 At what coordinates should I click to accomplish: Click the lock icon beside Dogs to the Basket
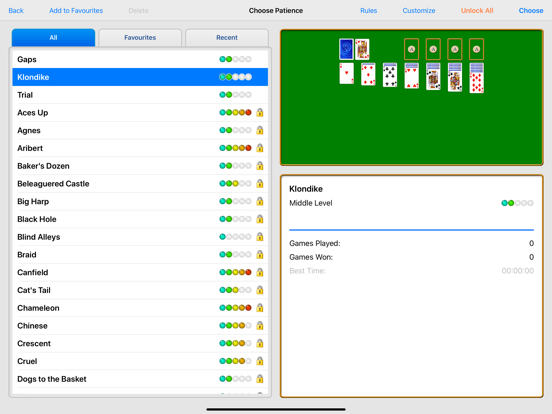click(260, 379)
